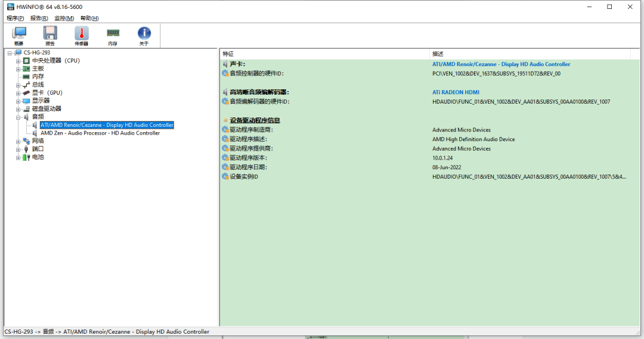The image size is (644, 339).
Task: Click blue ATI/AMD Renoir/Cezanne description text
Action: point(501,64)
